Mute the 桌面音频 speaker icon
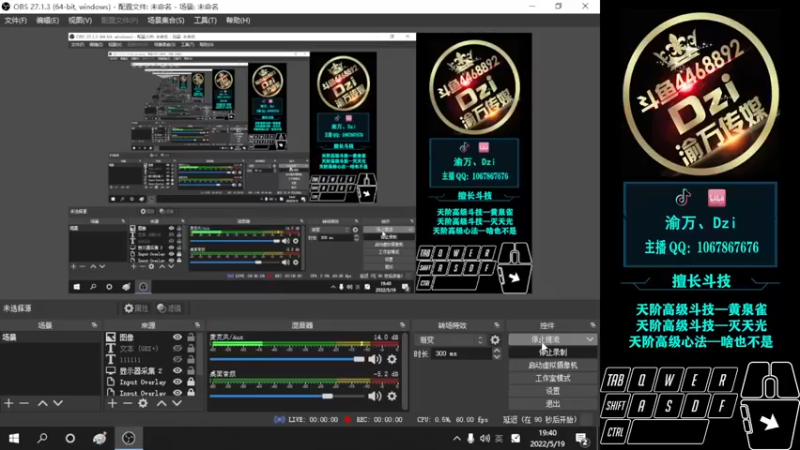800x450 pixels. [374, 396]
